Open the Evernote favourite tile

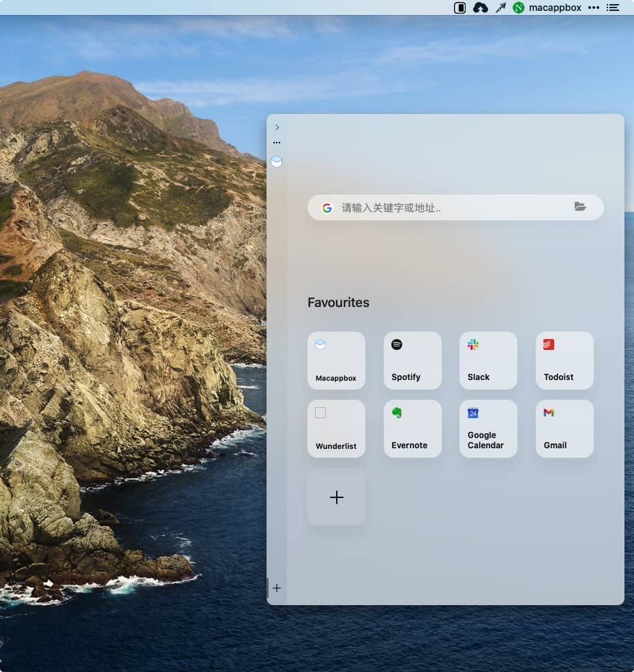412,428
